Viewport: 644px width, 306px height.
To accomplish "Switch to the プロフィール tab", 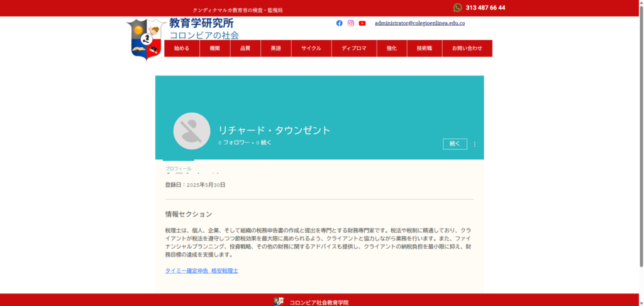I will (x=178, y=169).
